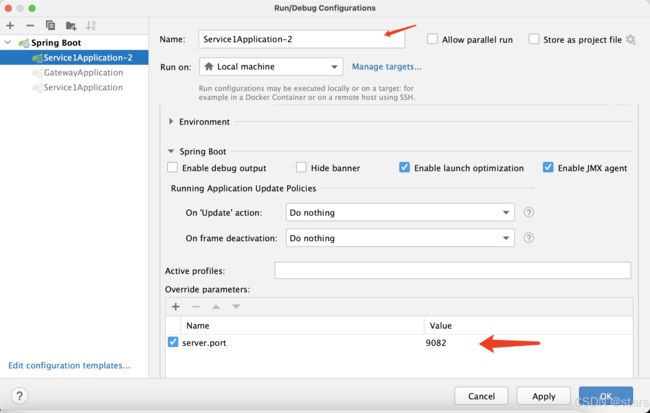Toggle Allow parallel run checkbox
This screenshot has height=413, width=650.
(432, 39)
